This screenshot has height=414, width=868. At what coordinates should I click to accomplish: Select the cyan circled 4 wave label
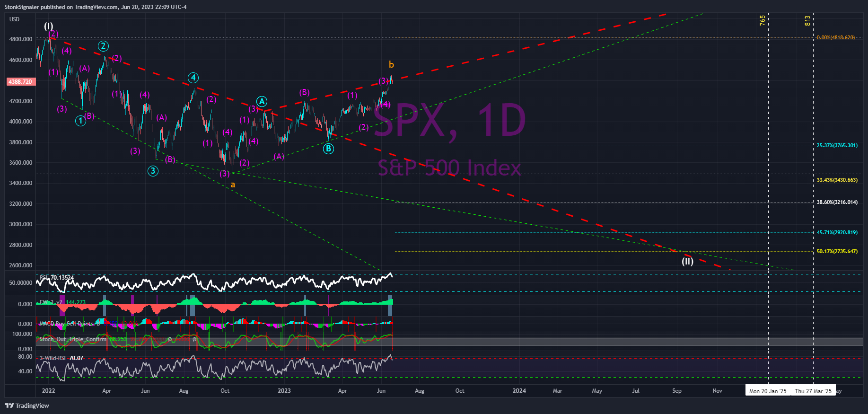[193, 78]
